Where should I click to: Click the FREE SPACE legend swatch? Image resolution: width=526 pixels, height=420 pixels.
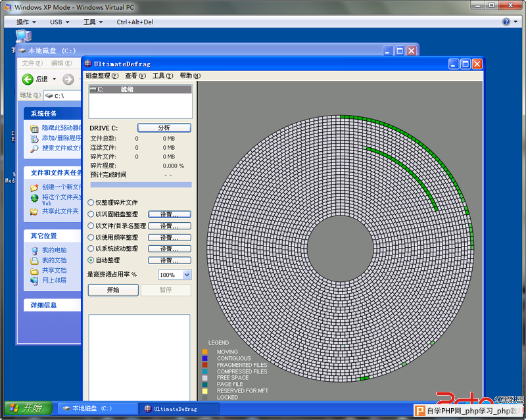point(204,378)
